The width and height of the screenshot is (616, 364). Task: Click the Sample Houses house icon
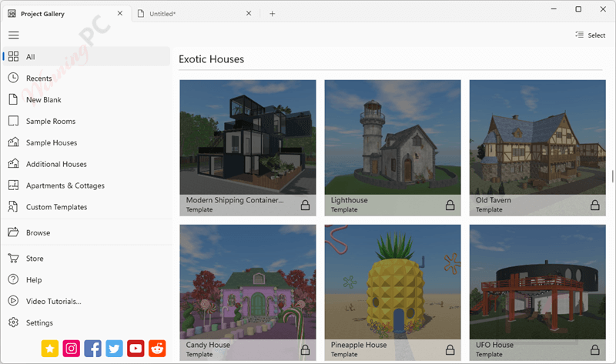(13, 142)
